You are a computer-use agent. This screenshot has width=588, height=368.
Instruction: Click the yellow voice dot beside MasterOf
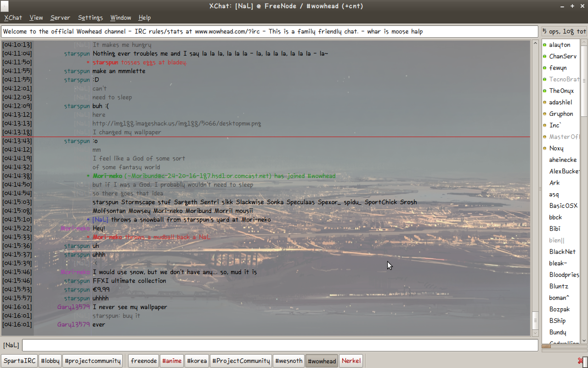click(x=545, y=137)
